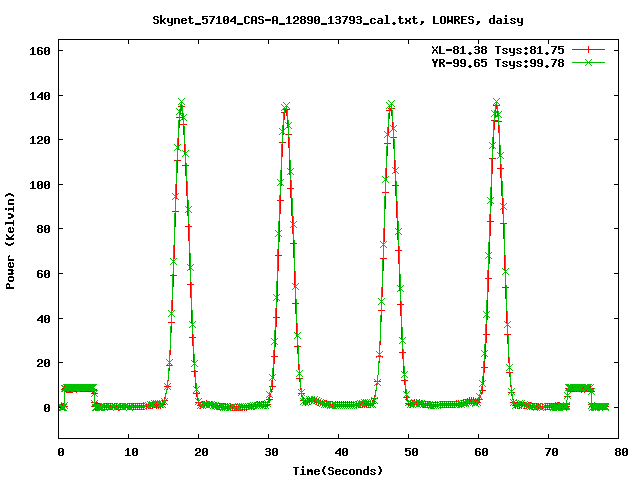Click the top of the second peak near 32 seconds
The height and width of the screenshot is (480, 640).
[285, 107]
